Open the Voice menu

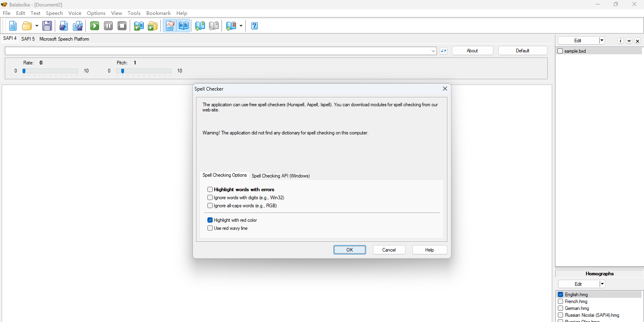[75, 13]
